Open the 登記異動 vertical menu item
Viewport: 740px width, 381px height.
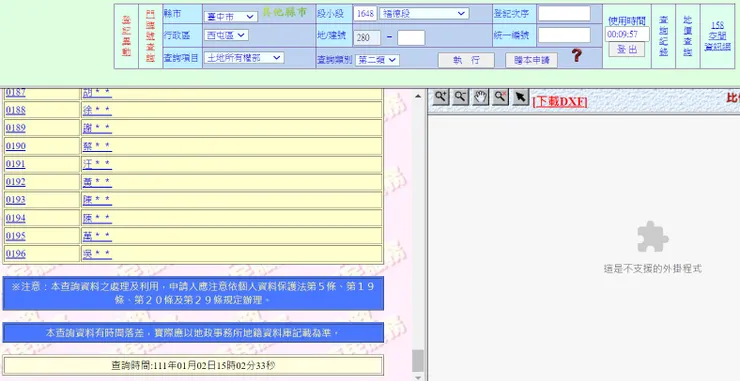pos(126,36)
